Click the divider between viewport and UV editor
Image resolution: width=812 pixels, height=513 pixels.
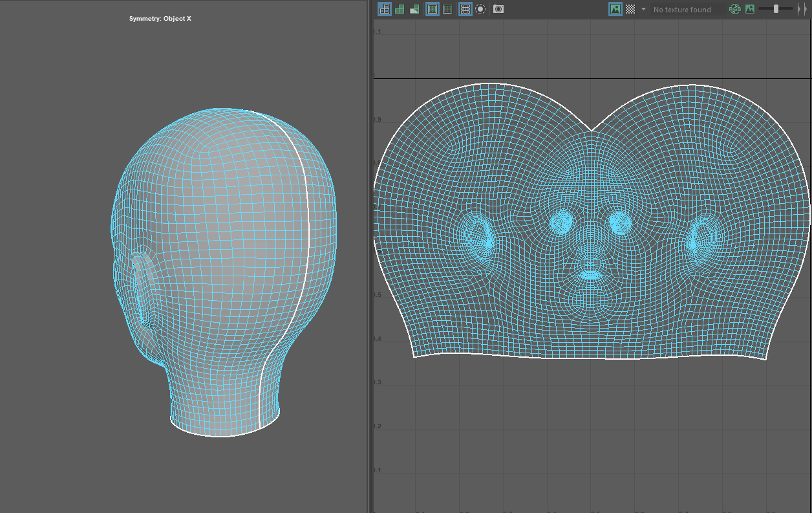[370, 259]
